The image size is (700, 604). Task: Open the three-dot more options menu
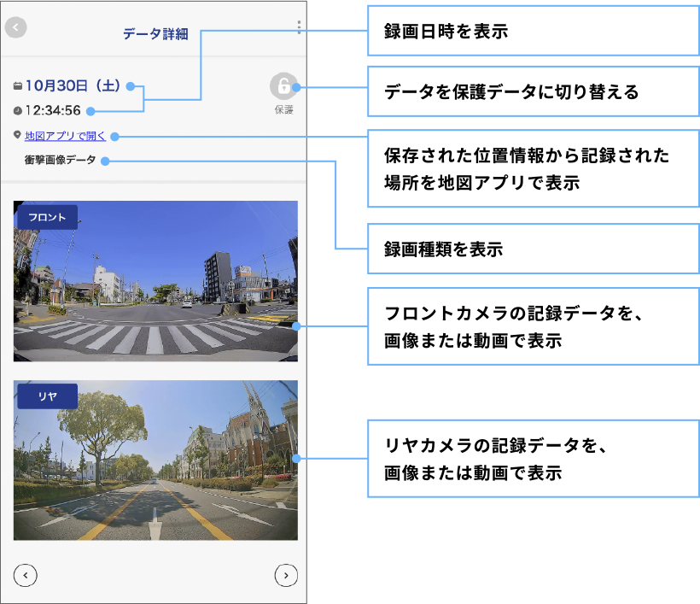pos(299,26)
